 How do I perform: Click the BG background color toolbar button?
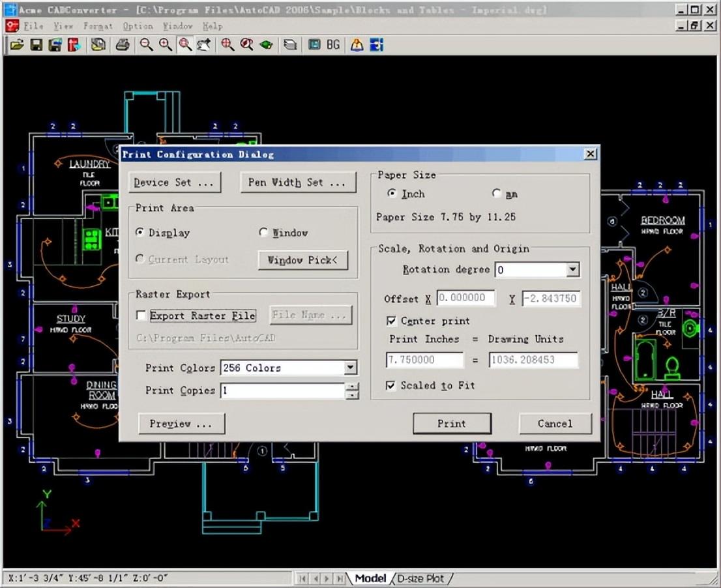(333, 45)
